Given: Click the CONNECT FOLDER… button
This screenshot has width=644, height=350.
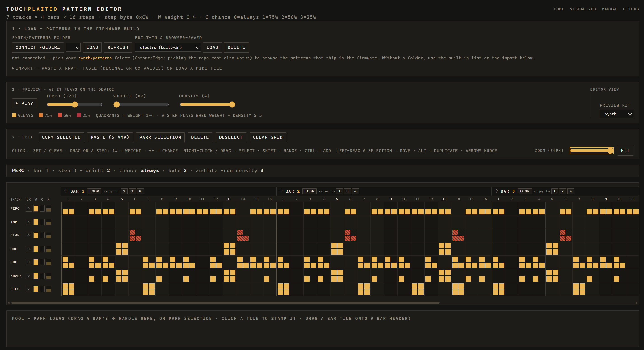Looking at the screenshot, I should (x=38, y=47).
